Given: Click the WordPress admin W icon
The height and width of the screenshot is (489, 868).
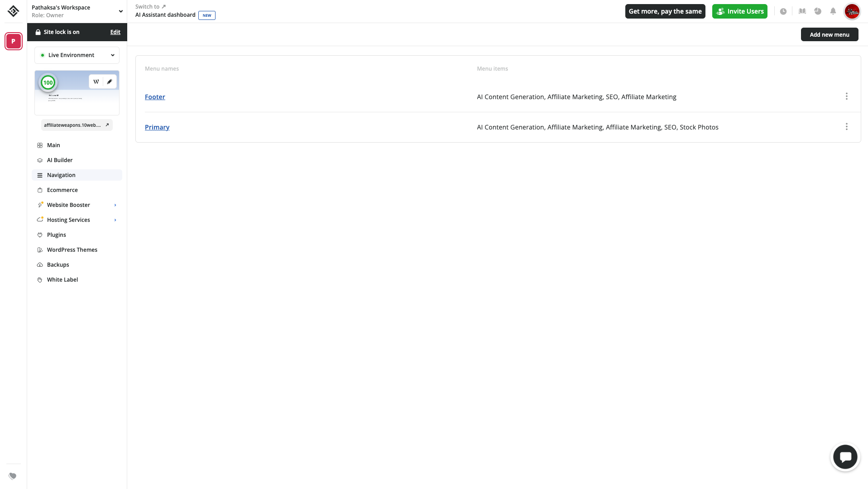Looking at the screenshot, I should coord(96,81).
